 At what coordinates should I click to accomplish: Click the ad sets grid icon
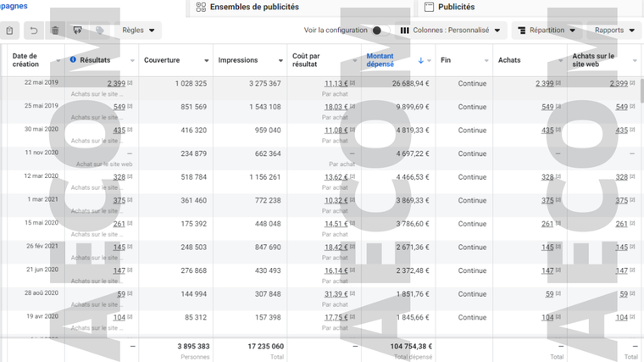[x=201, y=7]
